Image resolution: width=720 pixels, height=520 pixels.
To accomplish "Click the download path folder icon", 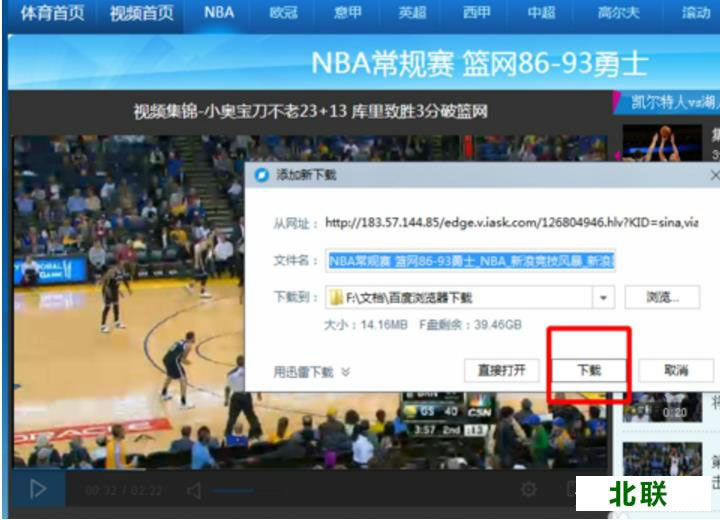I will (x=338, y=298).
